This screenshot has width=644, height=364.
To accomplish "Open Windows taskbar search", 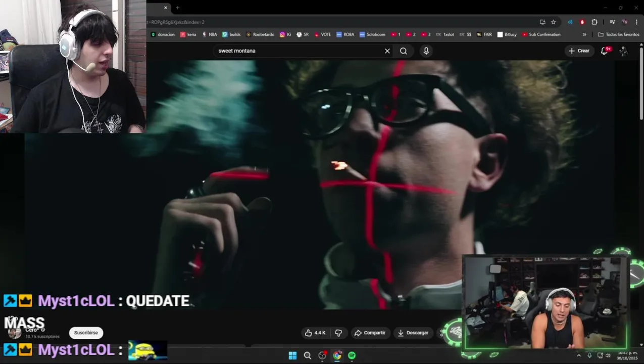I will (307, 356).
